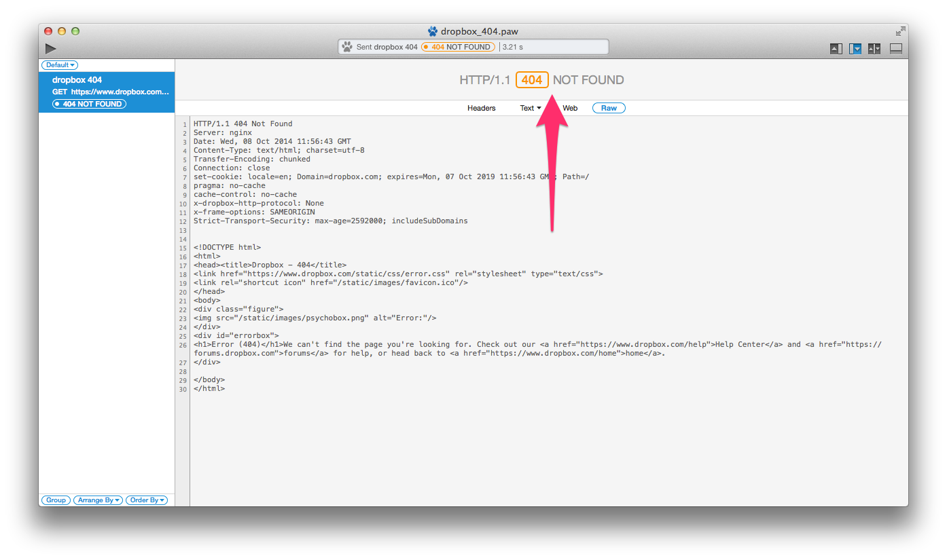The height and width of the screenshot is (560, 947).
Task: Toggle the bottom panel layout icon
Action: tap(895, 49)
